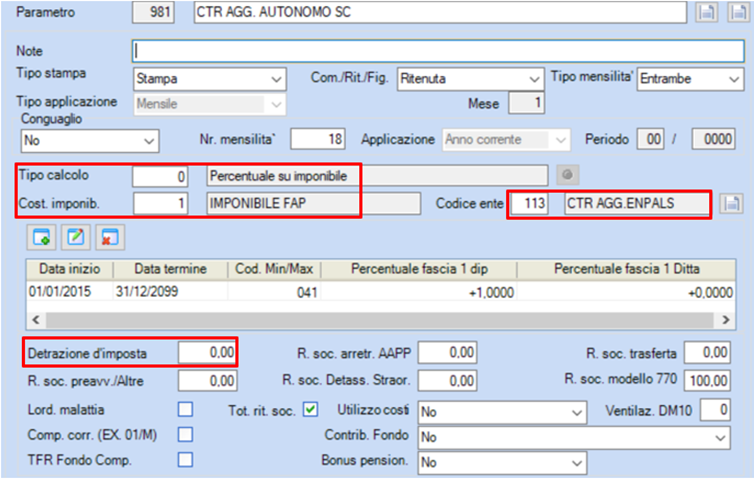754x479 pixels.
Task: Click the add new row icon above the table
Action: pyautogui.click(x=41, y=238)
